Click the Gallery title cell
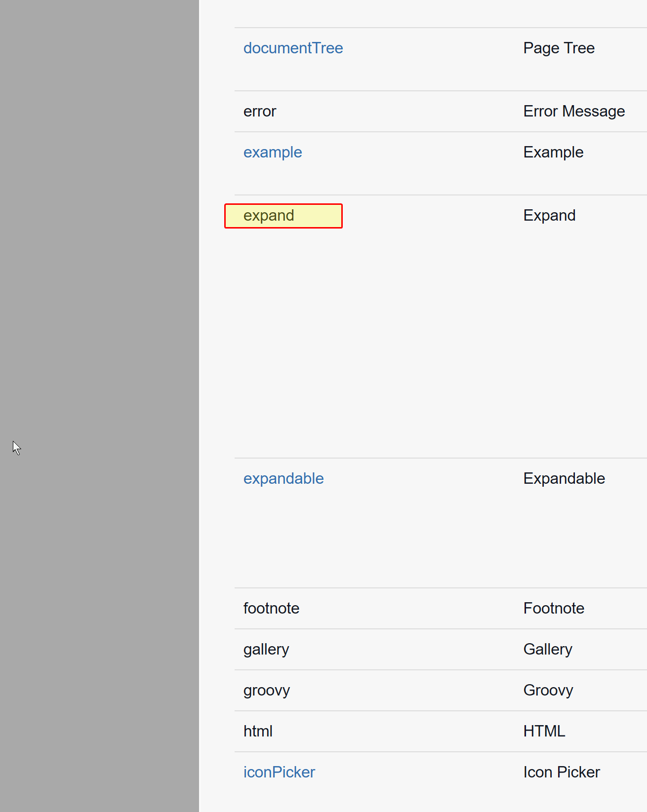647x812 pixels. tap(548, 649)
